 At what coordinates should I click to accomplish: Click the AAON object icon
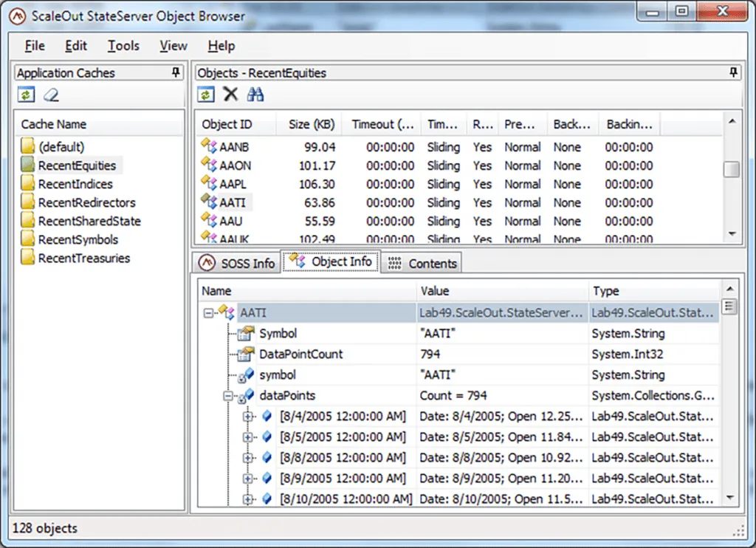pyautogui.click(x=209, y=165)
